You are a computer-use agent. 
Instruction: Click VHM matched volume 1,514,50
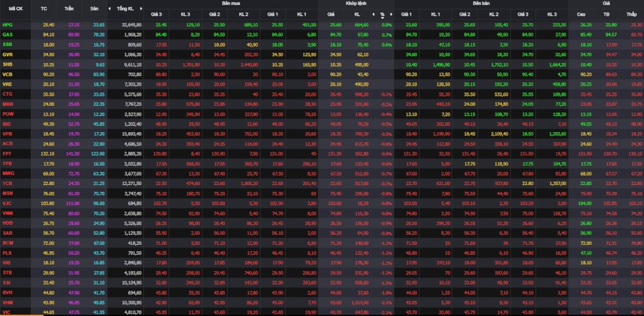coord(360,302)
